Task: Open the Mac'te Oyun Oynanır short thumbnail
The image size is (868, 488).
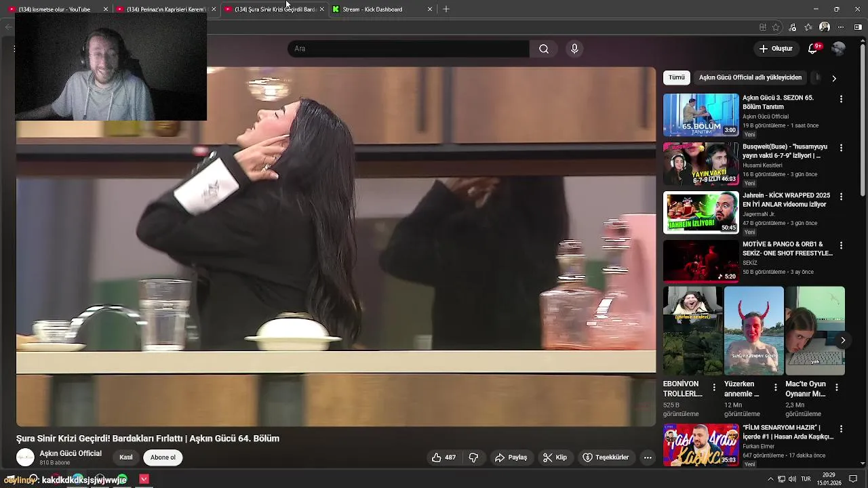Action: (x=815, y=331)
